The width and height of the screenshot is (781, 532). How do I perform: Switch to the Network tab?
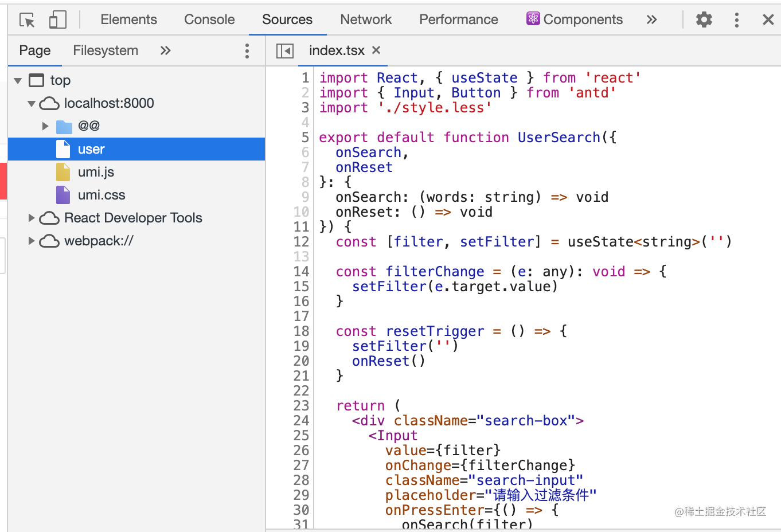(x=365, y=19)
